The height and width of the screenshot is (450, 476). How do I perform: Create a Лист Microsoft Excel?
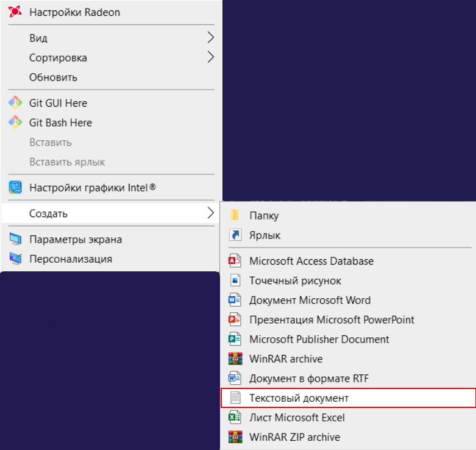tap(348, 418)
